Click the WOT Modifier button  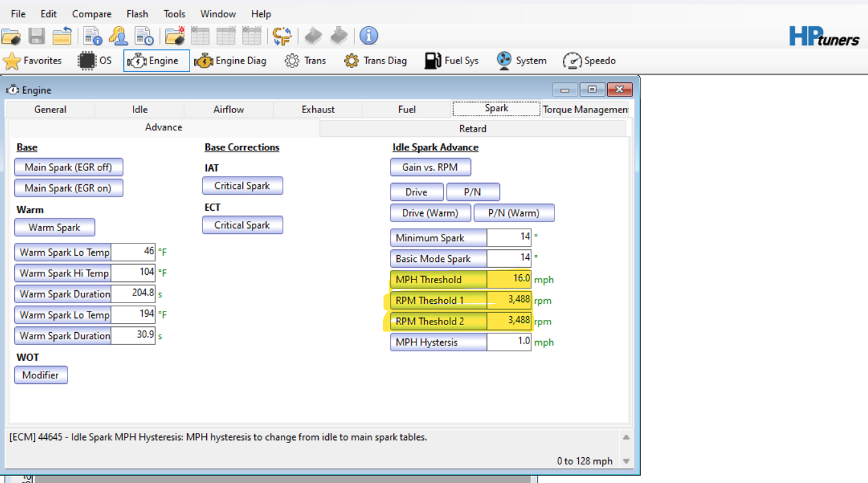click(x=40, y=375)
